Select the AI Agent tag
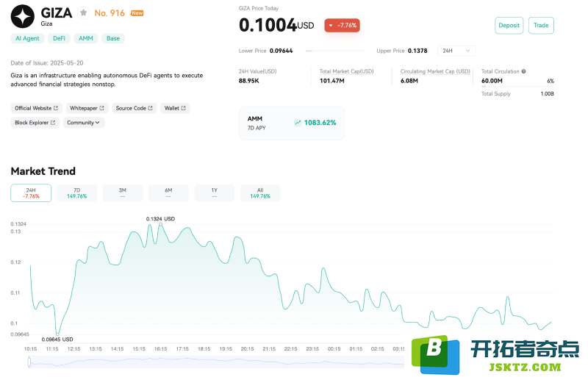This screenshot has width=588, height=377. (27, 38)
